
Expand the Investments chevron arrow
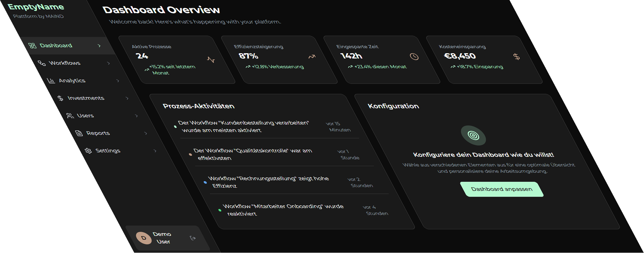click(127, 98)
